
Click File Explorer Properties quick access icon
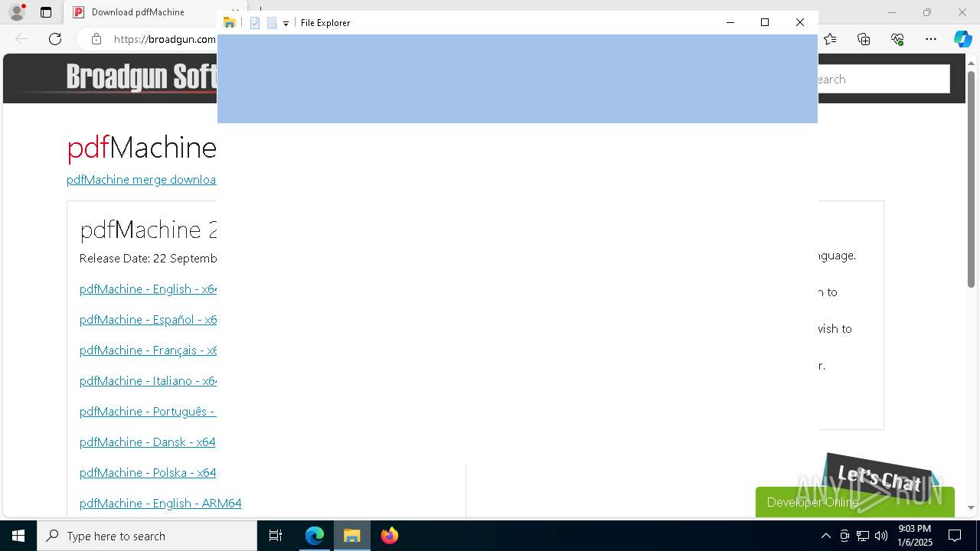pos(255,23)
